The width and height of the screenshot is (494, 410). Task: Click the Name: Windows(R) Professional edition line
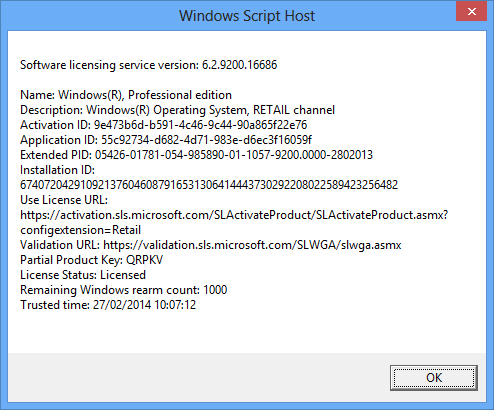(126, 95)
